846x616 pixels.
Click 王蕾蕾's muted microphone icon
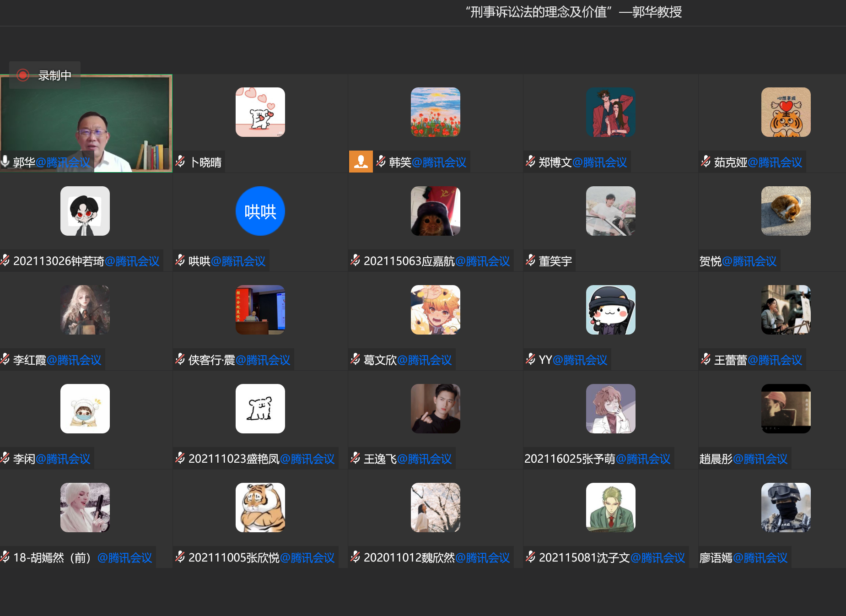tap(706, 359)
